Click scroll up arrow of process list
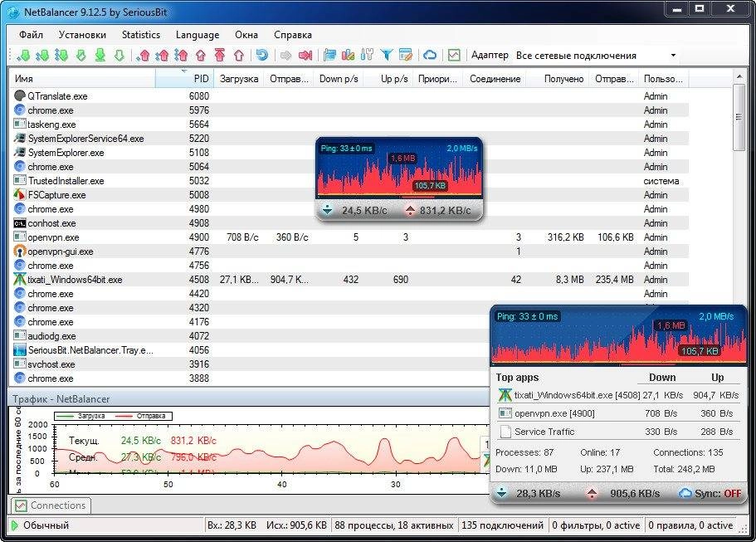The height and width of the screenshot is (542, 756). (739, 76)
